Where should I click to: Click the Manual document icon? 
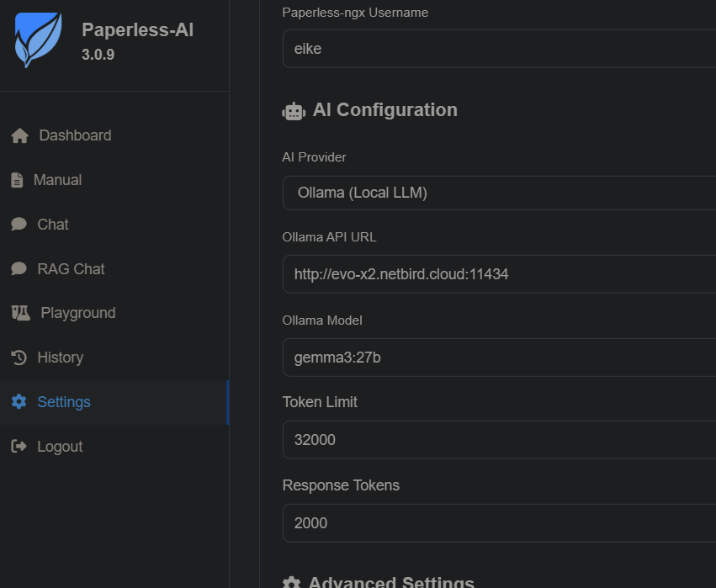point(17,180)
